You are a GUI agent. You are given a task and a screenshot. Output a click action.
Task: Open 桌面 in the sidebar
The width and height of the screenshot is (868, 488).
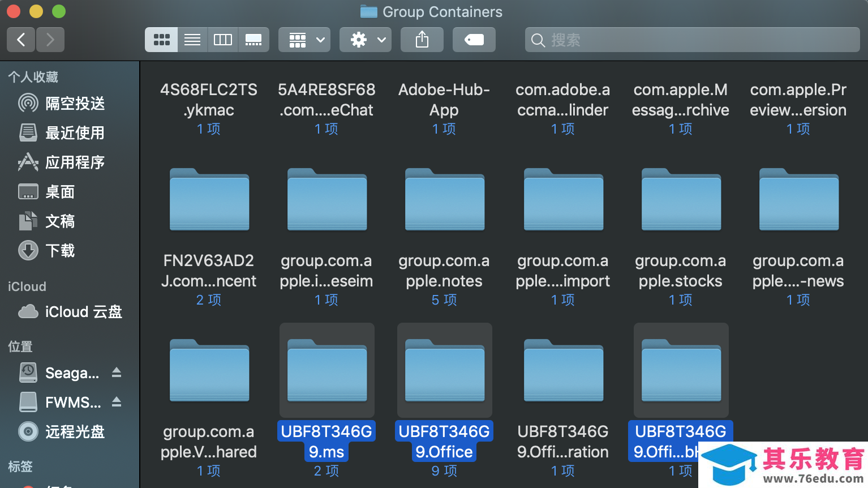coord(70,192)
